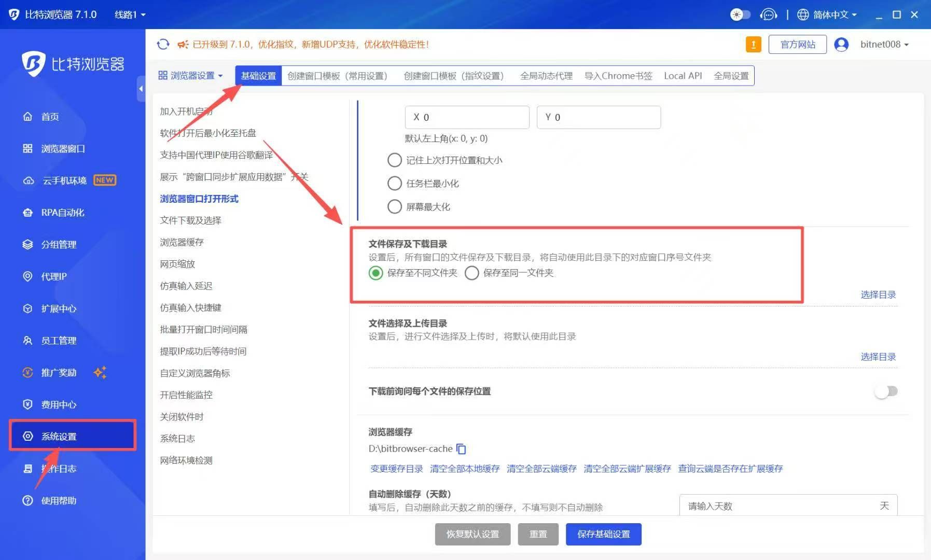Screen dimensions: 931x560
Task: Click 保存基础设置 to save settings
Action: 603,534
